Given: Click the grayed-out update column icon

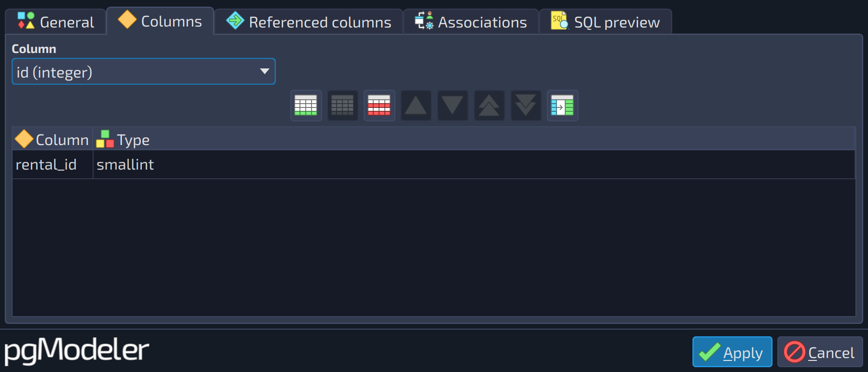Looking at the screenshot, I should pos(342,106).
